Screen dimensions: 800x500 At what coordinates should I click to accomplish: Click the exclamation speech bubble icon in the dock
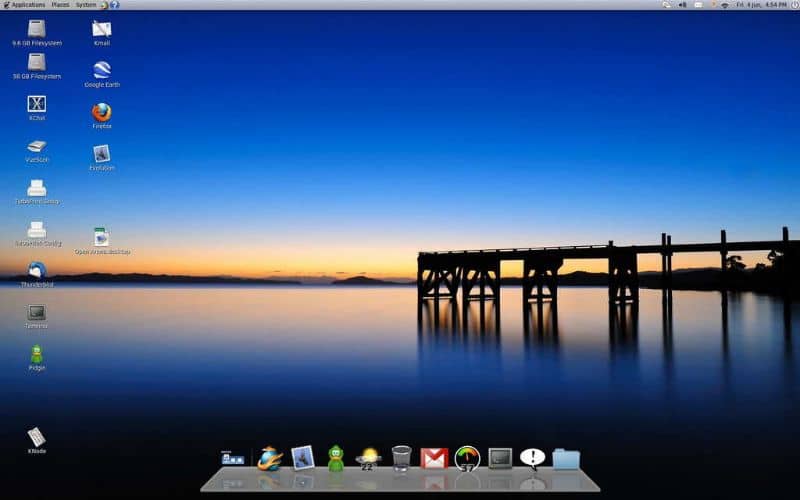pos(533,458)
